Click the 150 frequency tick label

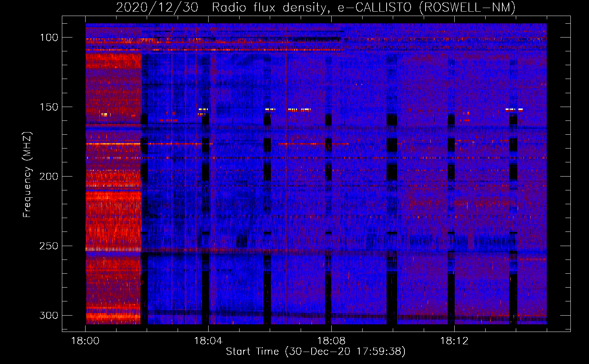pos(49,107)
